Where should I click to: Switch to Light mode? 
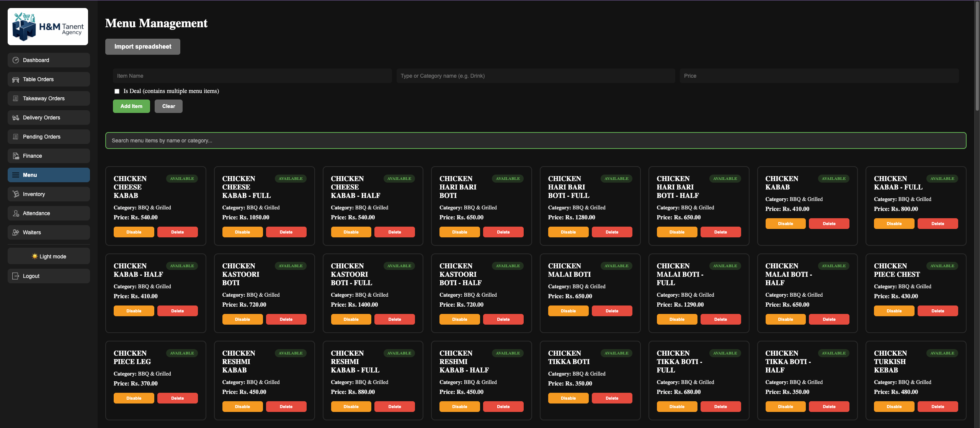click(x=49, y=256)
